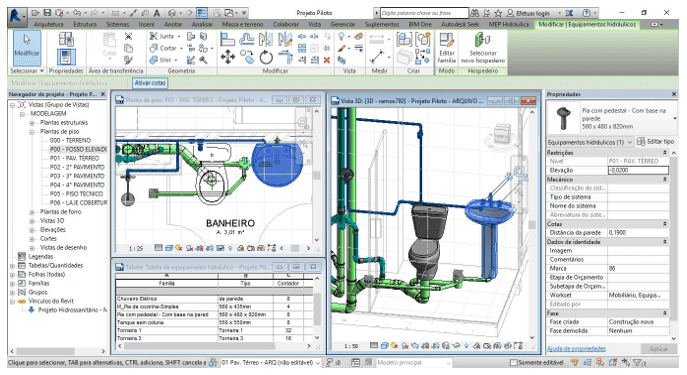687x375 pixels.
Task: Select the Rotate tool in Modificar panel
Action: tap(266, 57)
